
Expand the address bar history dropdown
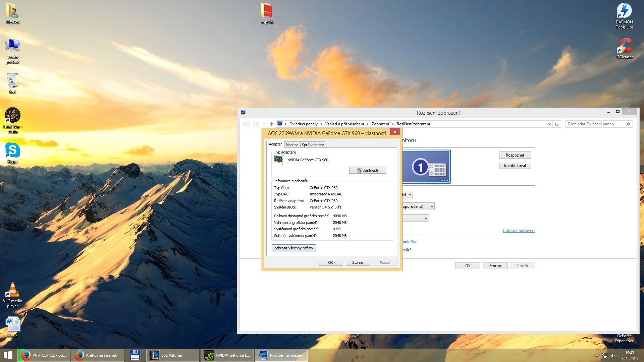[549, 124]
